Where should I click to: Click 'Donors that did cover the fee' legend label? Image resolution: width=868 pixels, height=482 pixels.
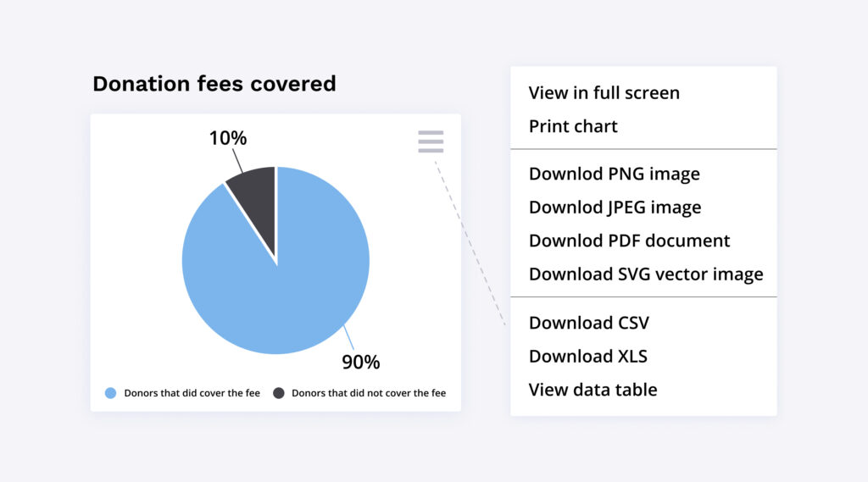point(192,393)
